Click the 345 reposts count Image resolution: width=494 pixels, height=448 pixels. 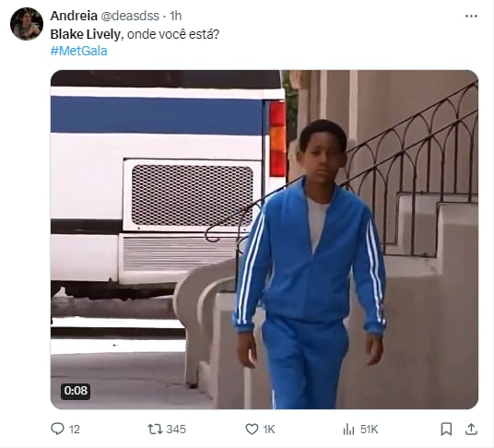tap(176, 429)
